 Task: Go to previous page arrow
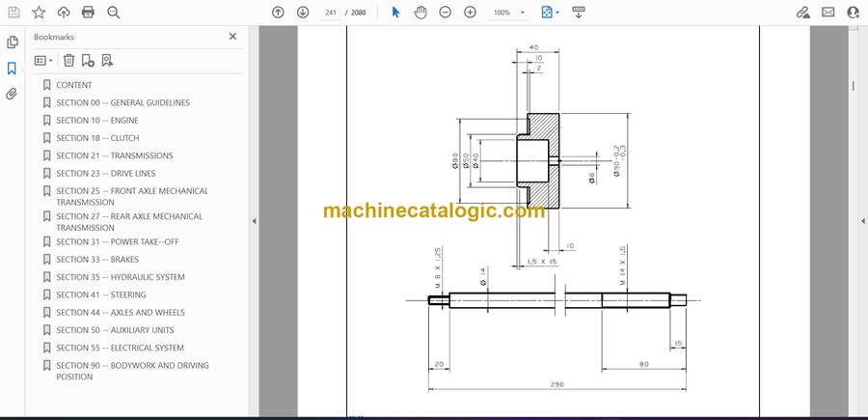point(278,13)
